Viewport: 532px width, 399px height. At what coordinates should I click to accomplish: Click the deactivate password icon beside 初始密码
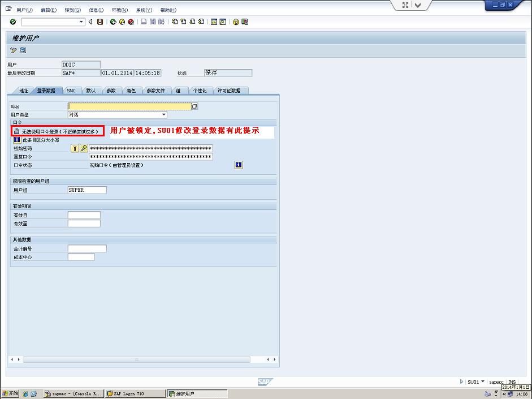tap(75, 148)
